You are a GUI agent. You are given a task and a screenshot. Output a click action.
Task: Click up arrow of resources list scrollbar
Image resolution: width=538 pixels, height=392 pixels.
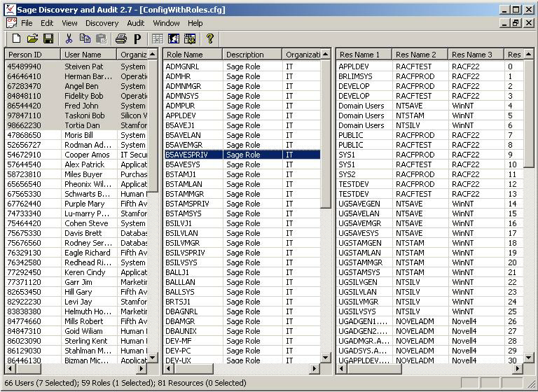tap(530, 55)
